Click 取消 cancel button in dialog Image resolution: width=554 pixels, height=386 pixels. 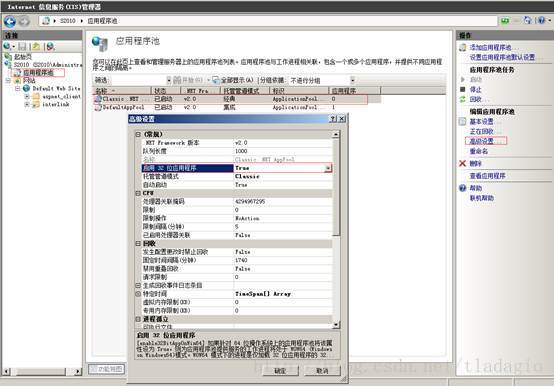(x=322, y=371)
